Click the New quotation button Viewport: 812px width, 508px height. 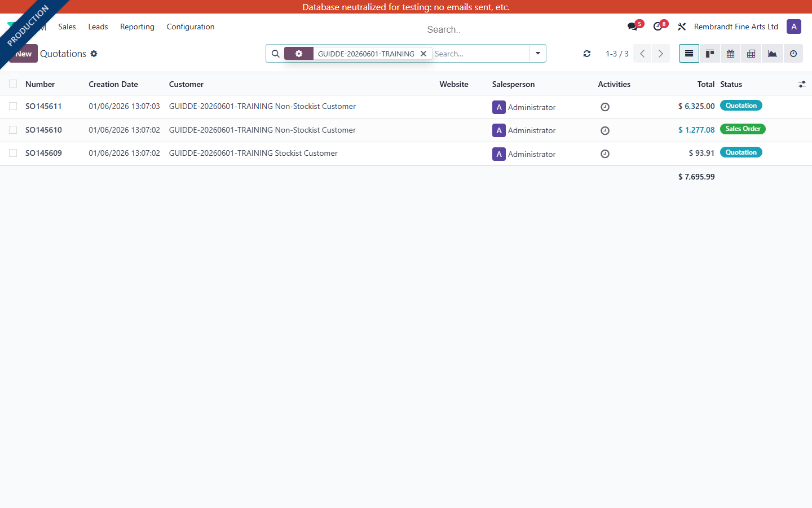[24, 54]
